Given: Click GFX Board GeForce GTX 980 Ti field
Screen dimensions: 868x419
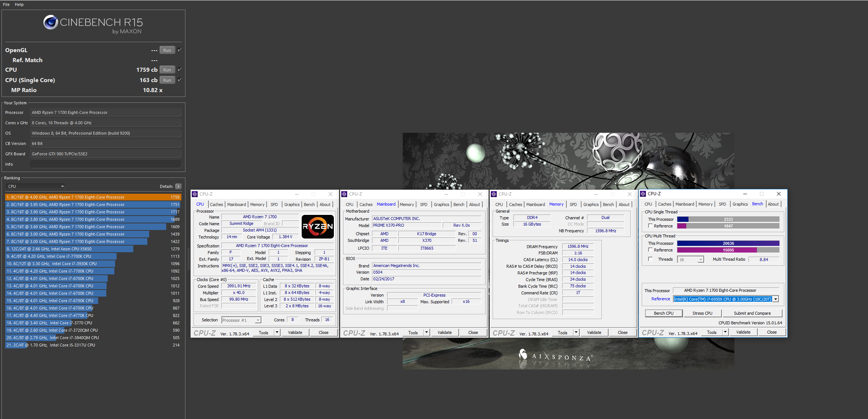Looking at the screenshot, I should 106,154.
